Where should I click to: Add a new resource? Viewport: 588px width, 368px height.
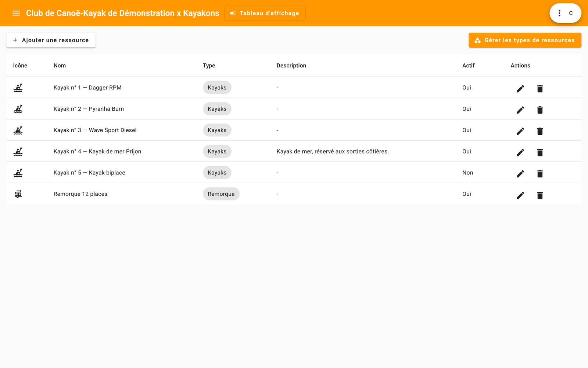(51, 40)
